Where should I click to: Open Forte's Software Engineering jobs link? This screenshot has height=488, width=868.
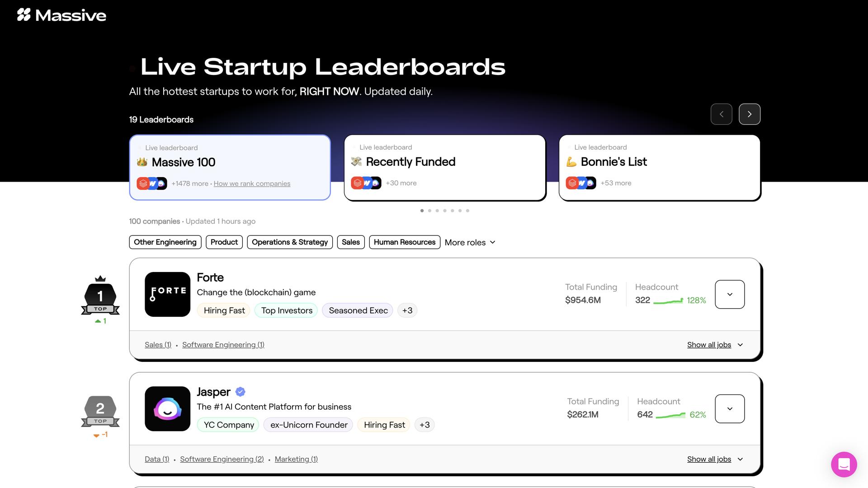click(223, 345)
